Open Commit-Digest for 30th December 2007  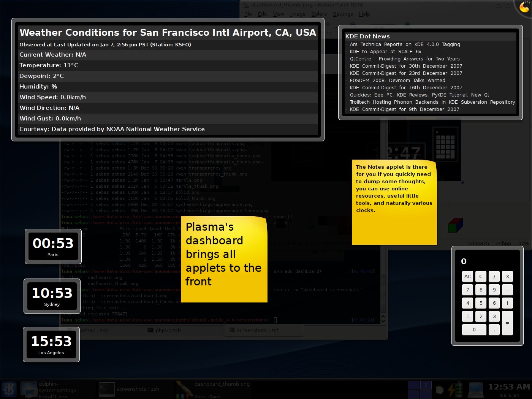(x=406, y=66)
